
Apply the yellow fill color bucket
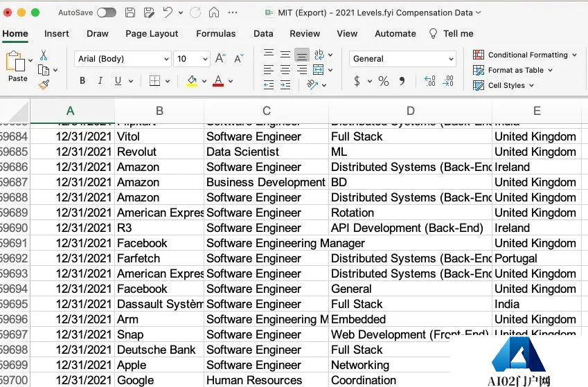pos(192,81)
